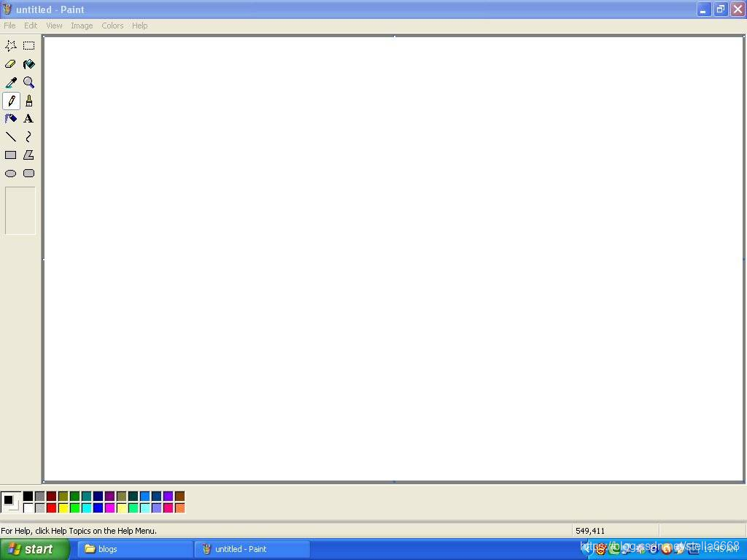Open the Image menu
This screenshot has height=560, width=747.
pyautogui.click(x=82, y=26)
